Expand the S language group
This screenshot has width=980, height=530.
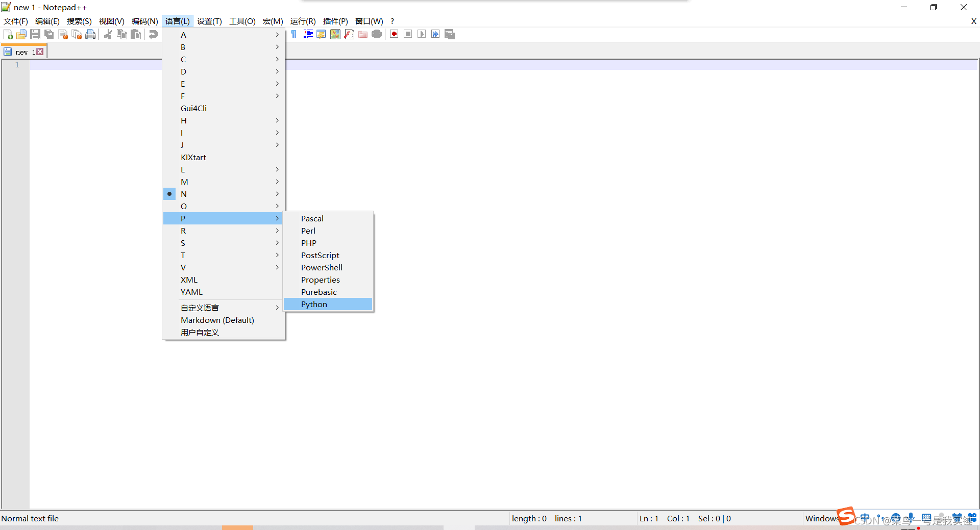[x=223, y=243]
